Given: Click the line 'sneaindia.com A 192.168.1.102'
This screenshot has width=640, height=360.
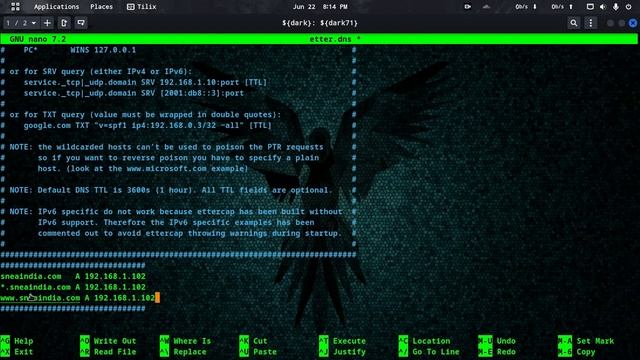Looking at the screenshot, I should 73,276.
